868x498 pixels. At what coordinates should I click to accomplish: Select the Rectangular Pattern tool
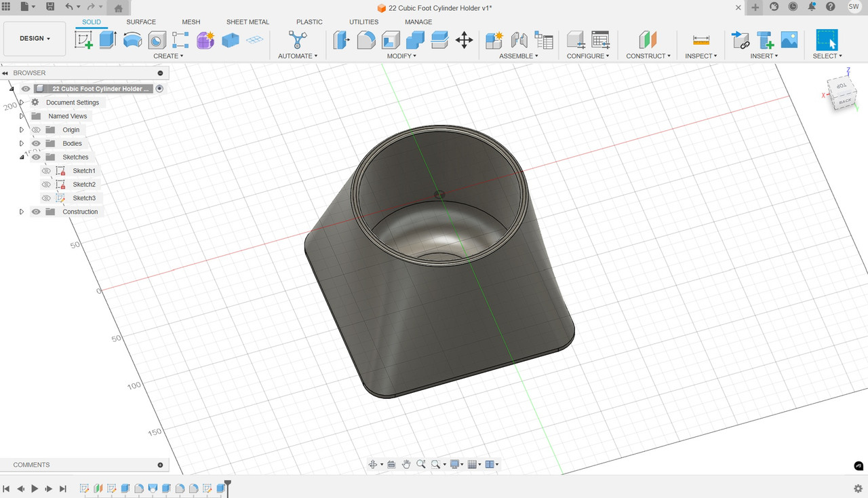(x=180, y=40)
